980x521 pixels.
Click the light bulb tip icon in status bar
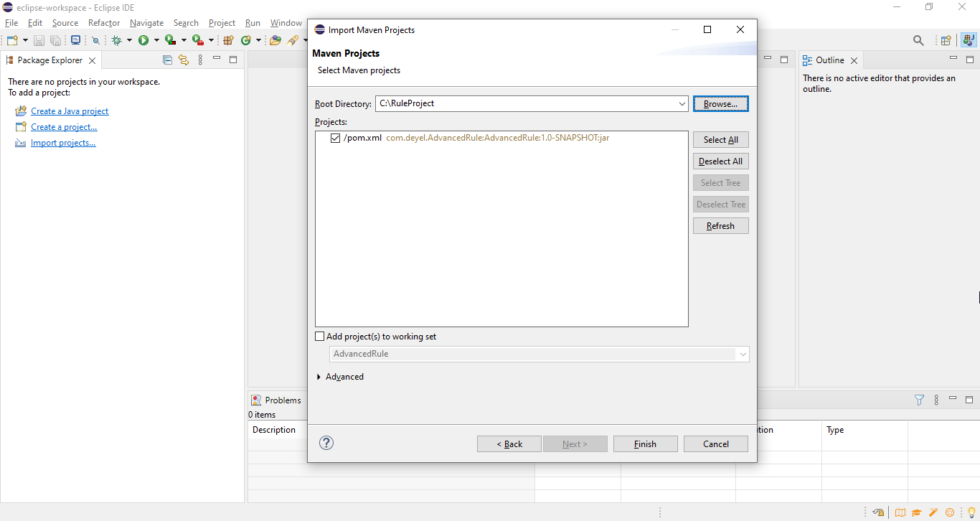click(971, 512)
